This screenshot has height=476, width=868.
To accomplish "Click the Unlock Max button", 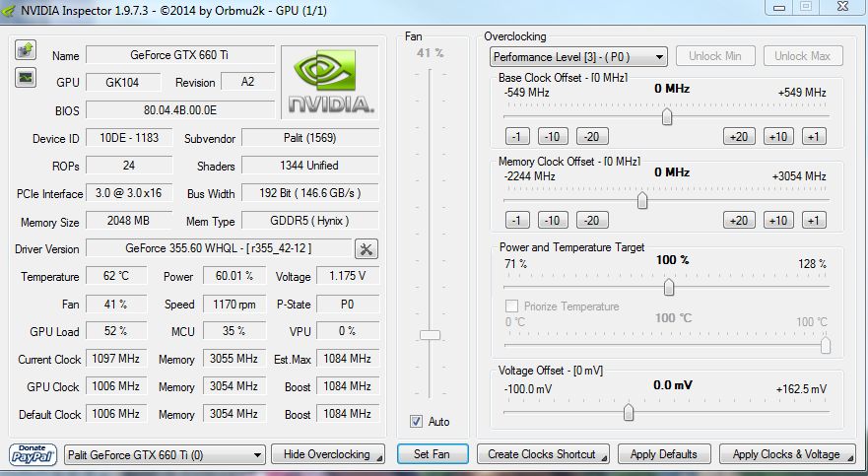I will point(803,56).
